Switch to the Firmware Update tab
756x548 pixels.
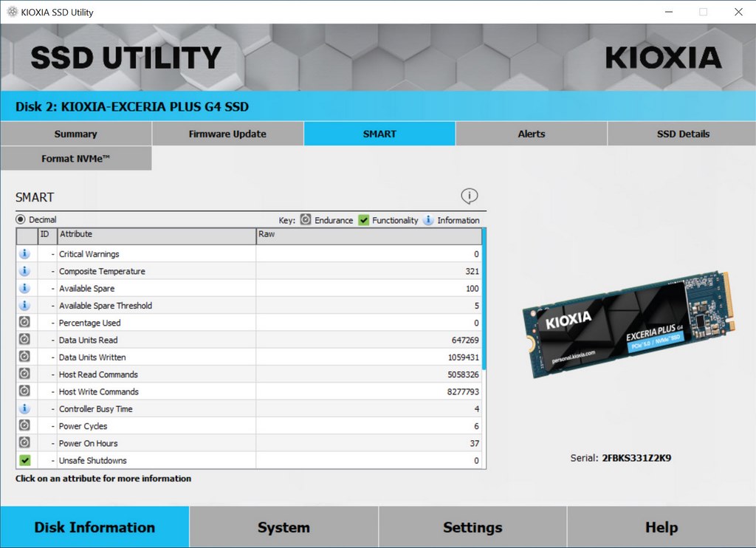tap(227, 134)
